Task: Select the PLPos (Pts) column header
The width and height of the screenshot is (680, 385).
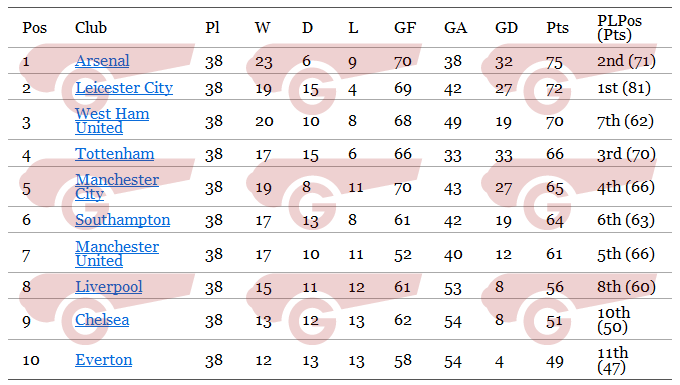Action: 619,28
